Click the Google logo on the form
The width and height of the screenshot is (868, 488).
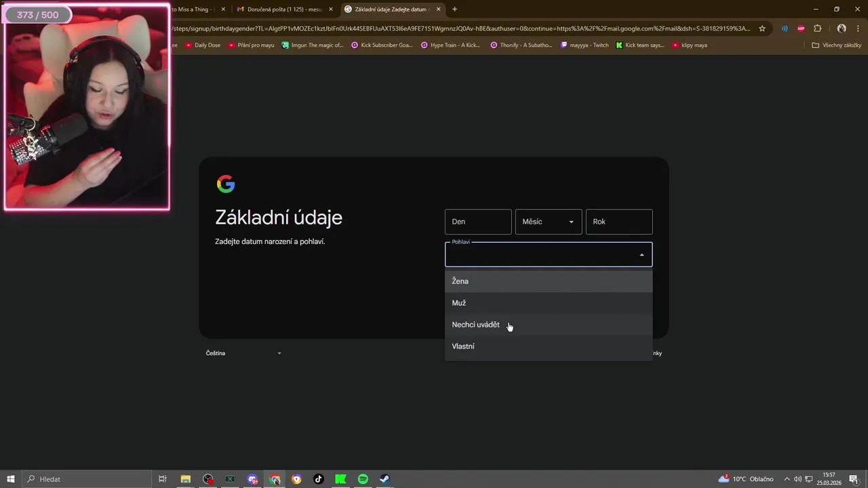(x=226, y=184)
